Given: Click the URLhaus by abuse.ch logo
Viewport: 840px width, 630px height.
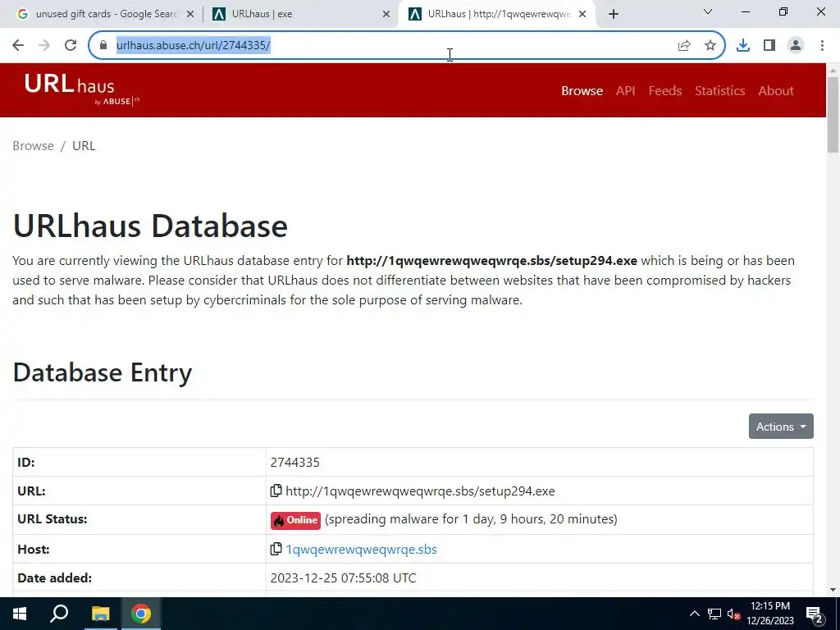Looking at the screenshot, I should tap(81, 89).
